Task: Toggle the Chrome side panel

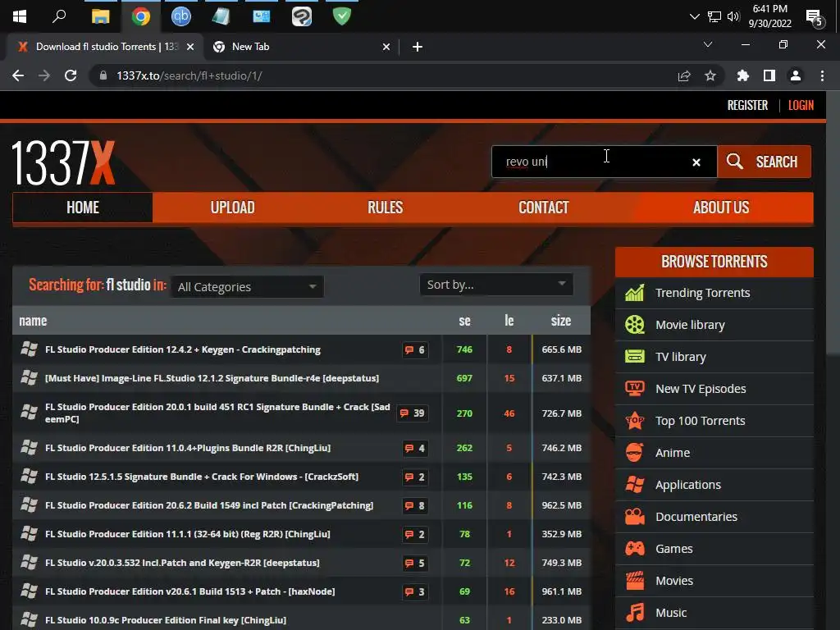Action: click(769, 76)
